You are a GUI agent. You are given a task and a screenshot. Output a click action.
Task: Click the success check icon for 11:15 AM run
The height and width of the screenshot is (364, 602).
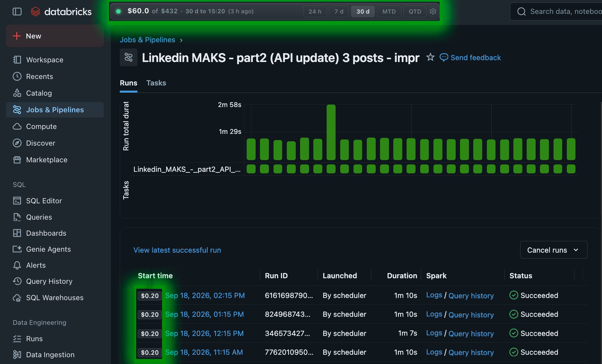coord(514,352)
